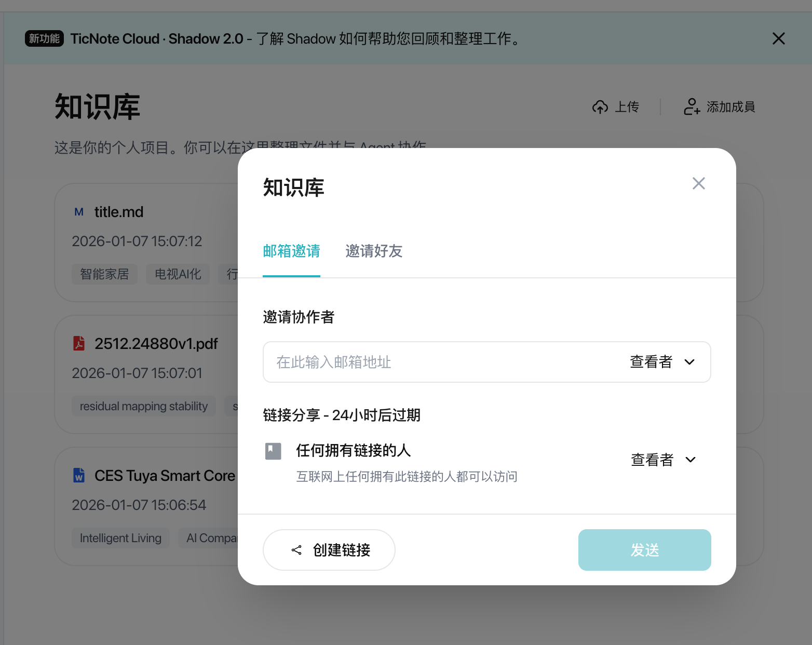Click the 发送 send button
This screenshot has width=812, height=645.
[x=644, y=550]
